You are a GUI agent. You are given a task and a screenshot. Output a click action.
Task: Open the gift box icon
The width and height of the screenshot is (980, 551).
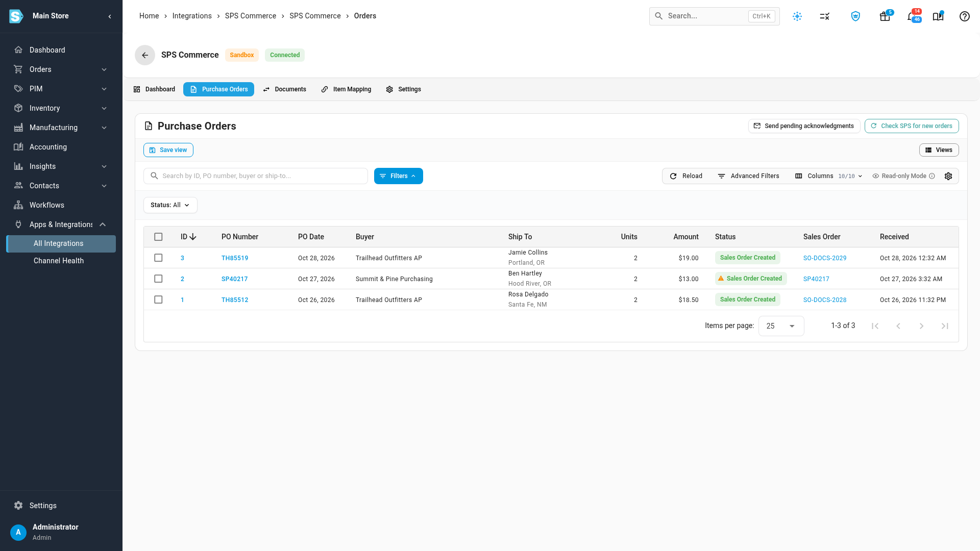coord(885,16)
